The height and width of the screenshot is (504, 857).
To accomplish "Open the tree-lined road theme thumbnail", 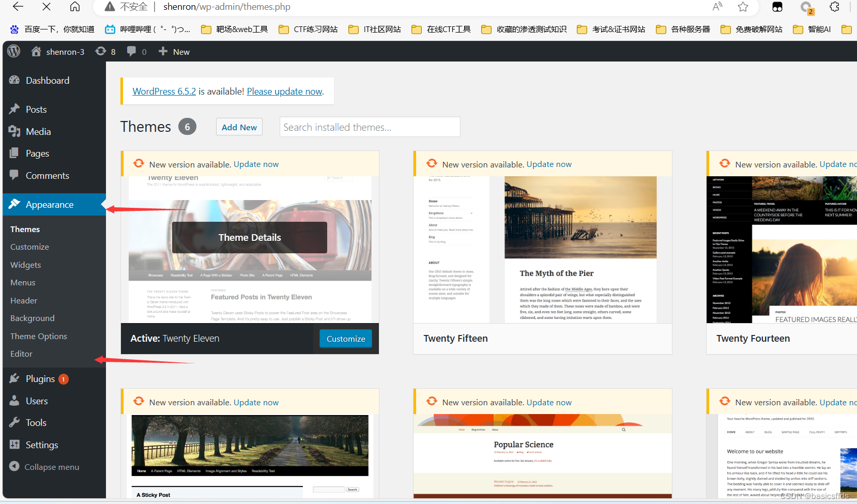I will [x=250, y=456].
